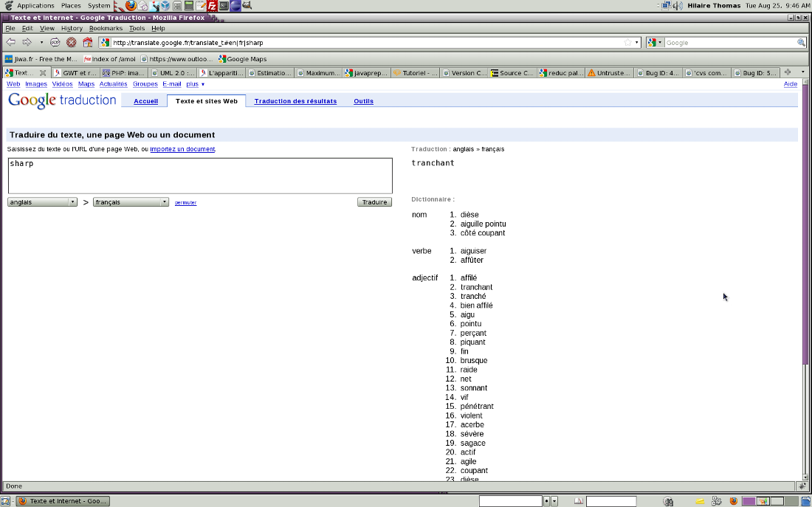Switch to the 'PHP: ima...' tab

[124, 73]
